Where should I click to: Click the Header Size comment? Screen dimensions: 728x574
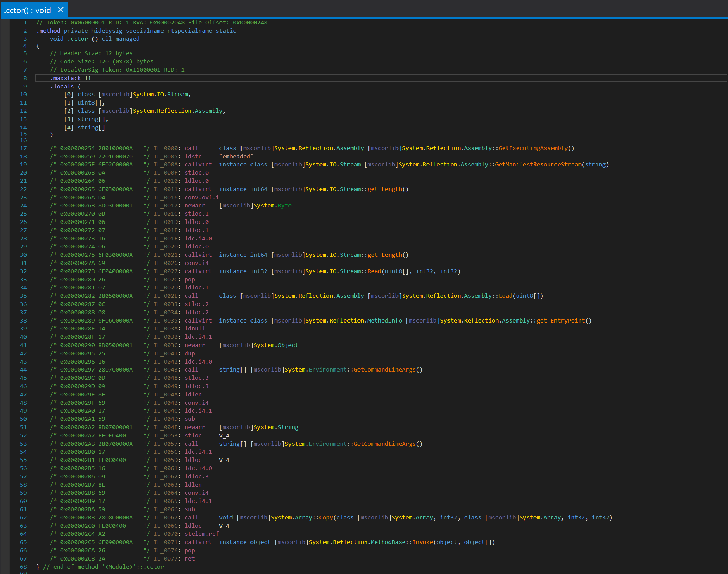point(91,53)
